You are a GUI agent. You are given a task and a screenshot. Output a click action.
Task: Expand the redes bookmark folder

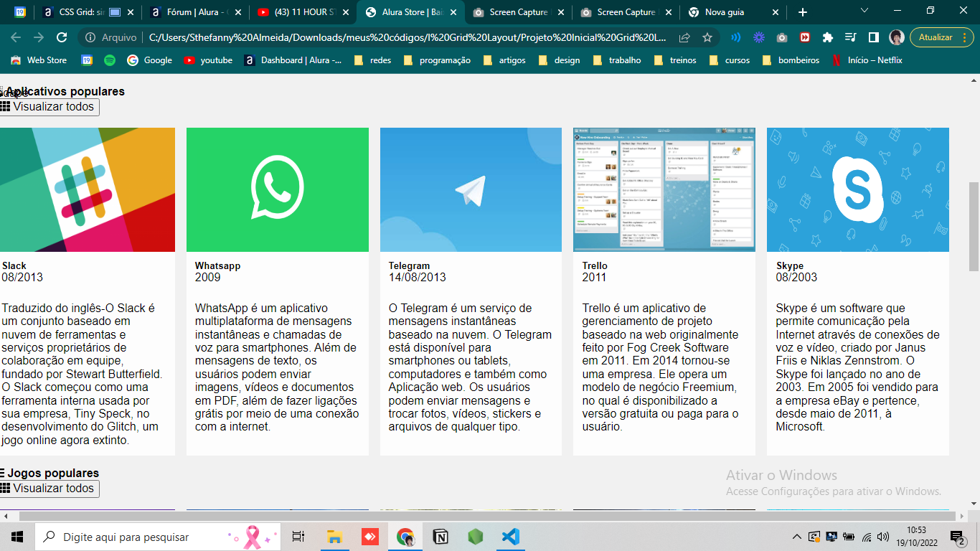pos(372,60)
